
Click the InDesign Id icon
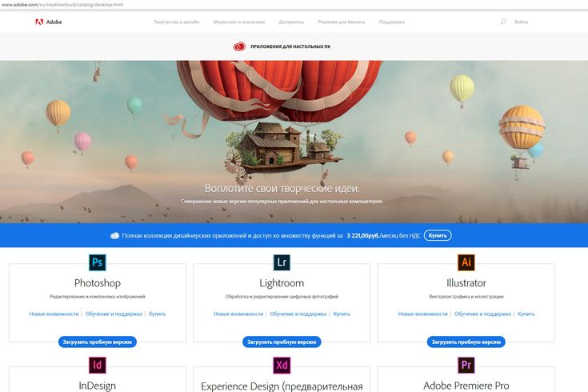pos(97,365)
